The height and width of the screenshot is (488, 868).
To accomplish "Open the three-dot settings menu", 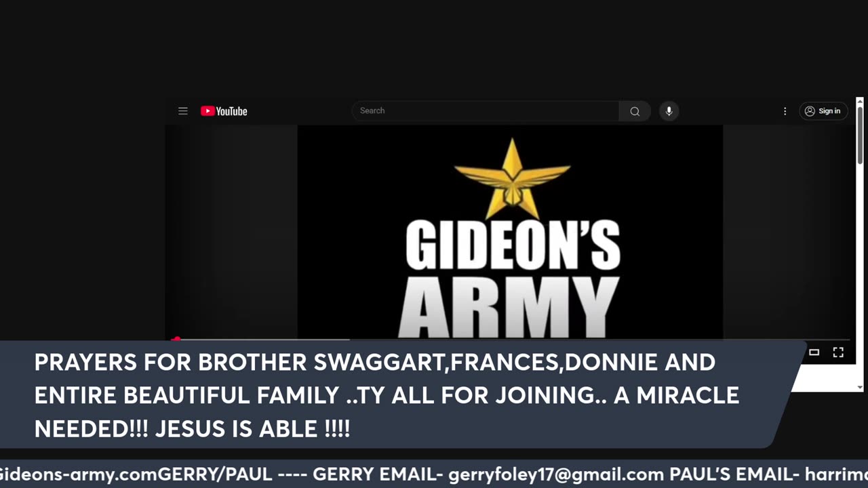I will (785, 111).
